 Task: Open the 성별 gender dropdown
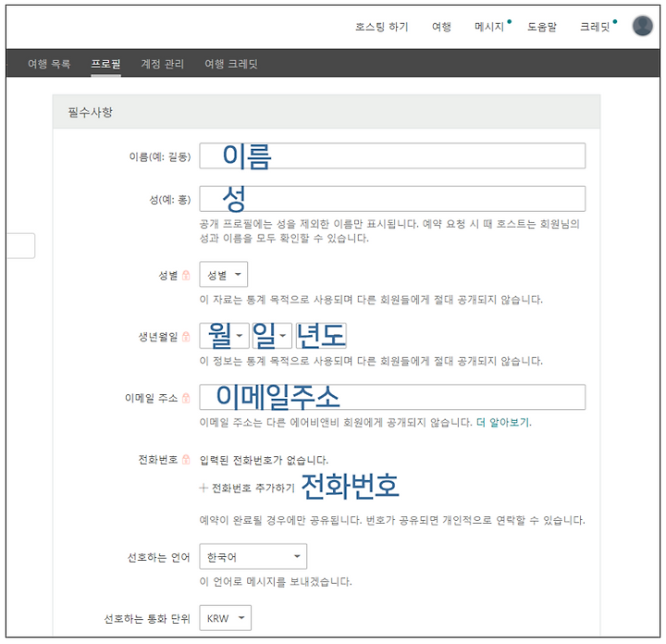tap(224, 275)
